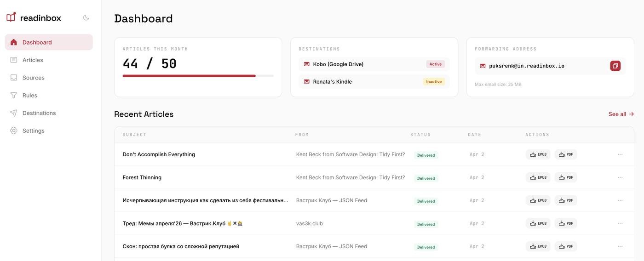Expand the actions menu for the Скон article
The height and width of the screenshot is (261, 644).
(620, 246)
